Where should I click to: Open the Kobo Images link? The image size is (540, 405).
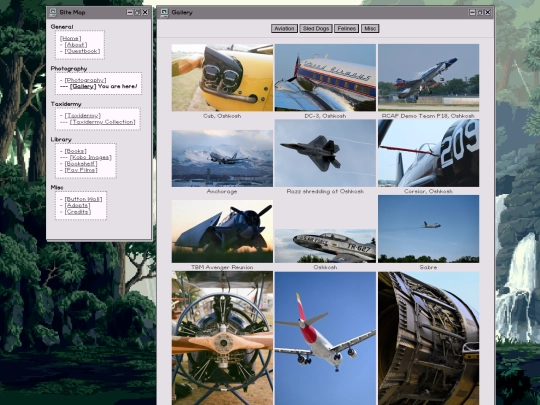(x=91, y=157)
